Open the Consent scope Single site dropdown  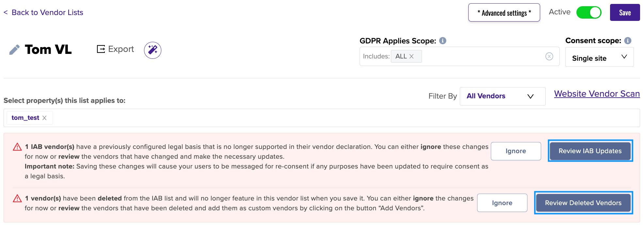(x=599, y=57)
